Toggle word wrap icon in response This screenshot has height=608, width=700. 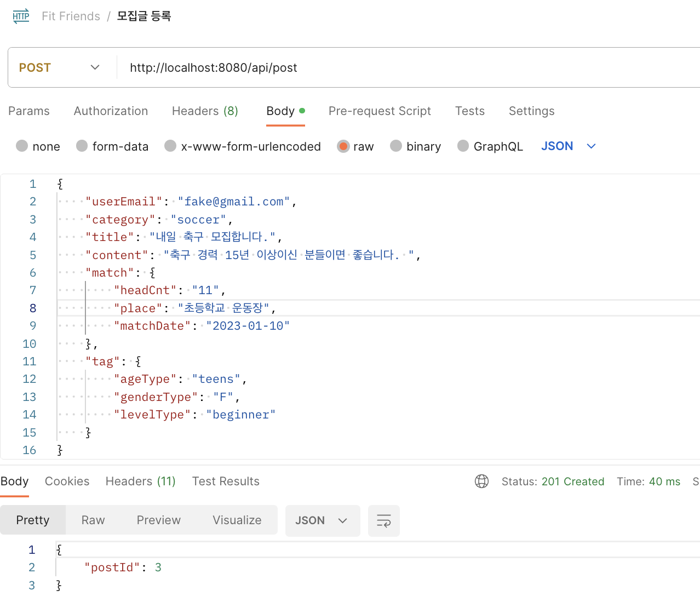point(384,520)
